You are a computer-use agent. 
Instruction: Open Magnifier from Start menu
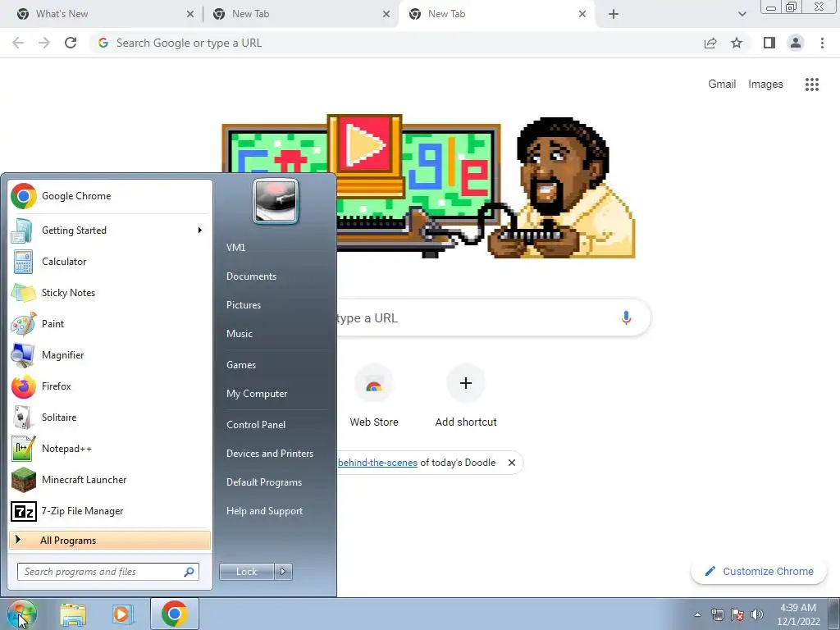click(x=110, y=354)
